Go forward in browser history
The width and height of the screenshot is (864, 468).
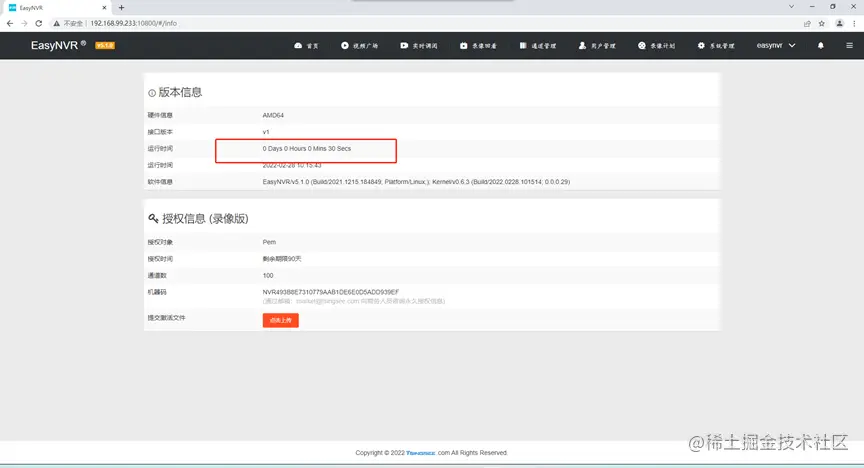click(x=24, y=23)
